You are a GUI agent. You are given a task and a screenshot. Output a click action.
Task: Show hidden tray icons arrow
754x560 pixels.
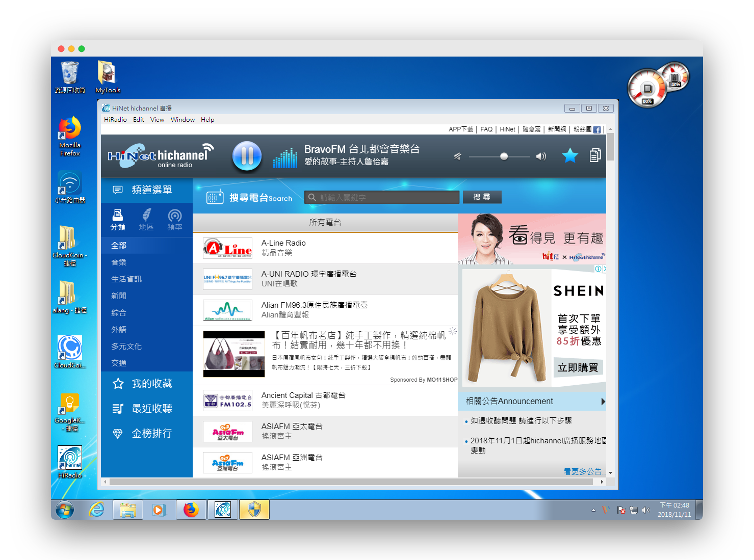[593, 510]
